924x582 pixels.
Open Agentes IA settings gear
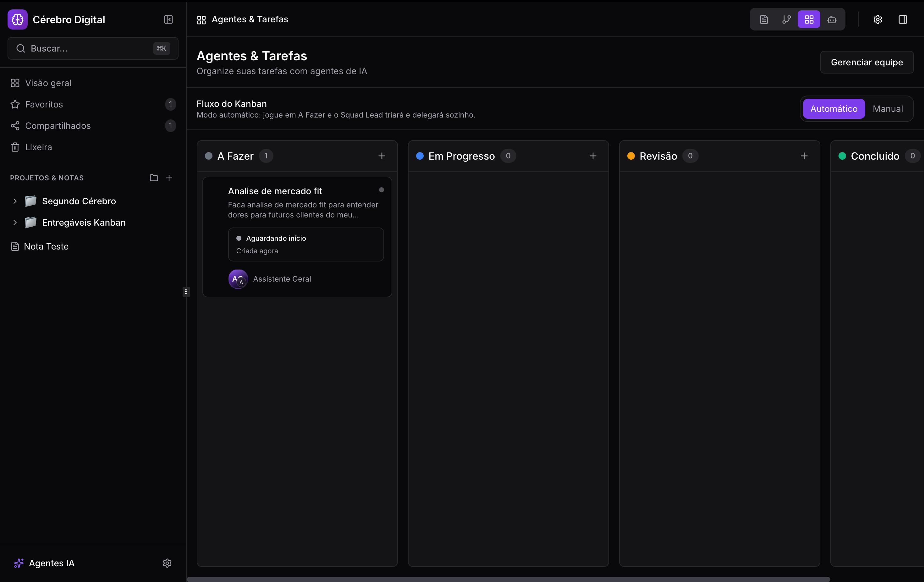(x=167, y=563)
